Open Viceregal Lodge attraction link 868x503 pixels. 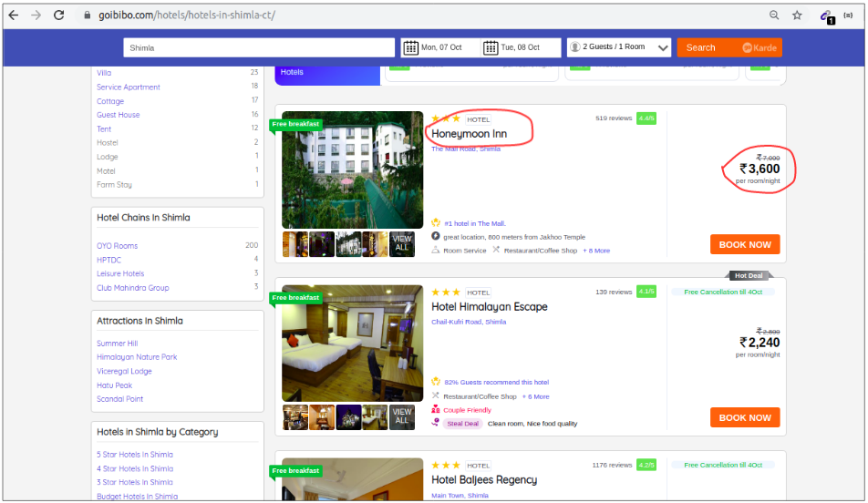124,371
